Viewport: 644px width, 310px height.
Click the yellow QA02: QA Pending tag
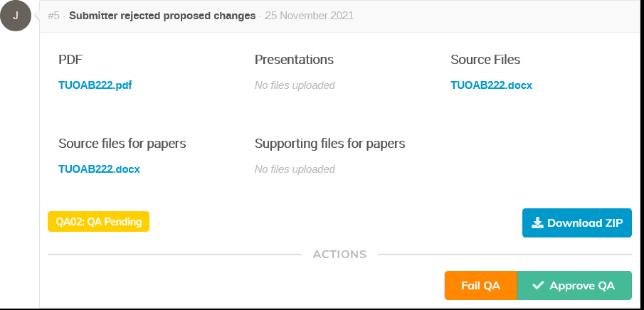[x=98, y=222]
